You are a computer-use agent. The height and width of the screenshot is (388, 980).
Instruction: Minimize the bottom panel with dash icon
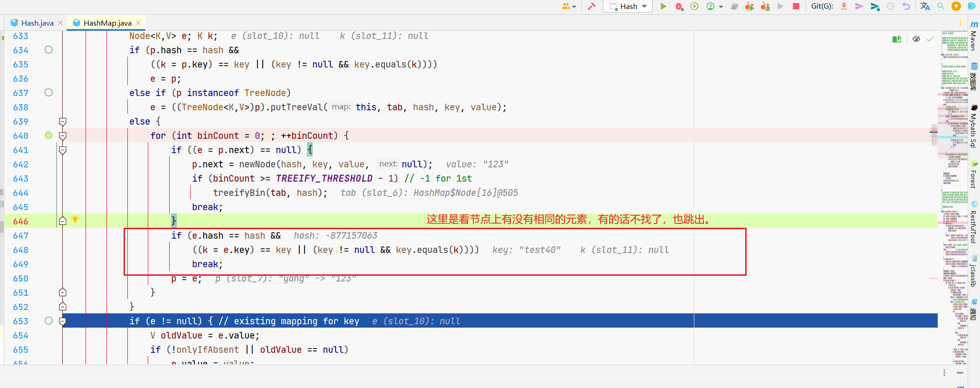960,373
